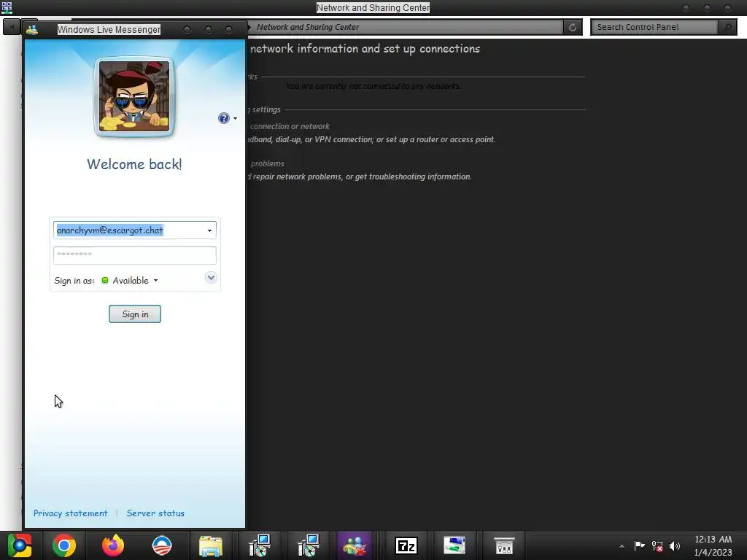
Task: Open the Start menu button
Action: pyautogui.click(x=20, y=545)
